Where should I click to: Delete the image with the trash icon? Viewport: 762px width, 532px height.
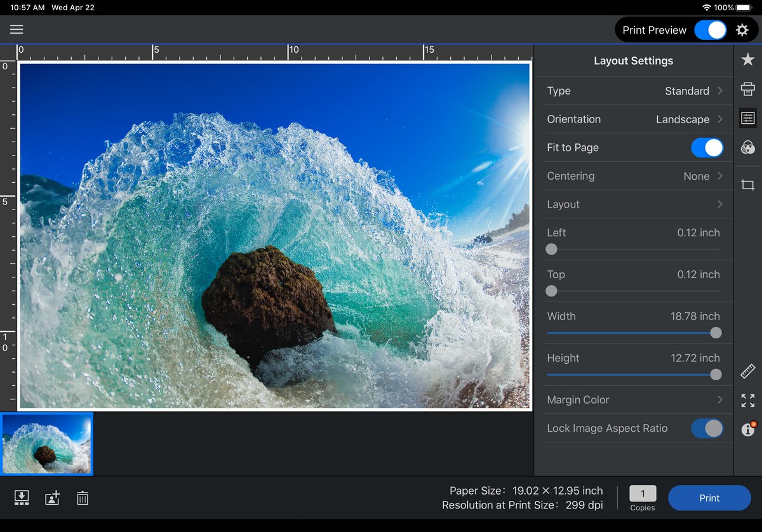[83, 498]
